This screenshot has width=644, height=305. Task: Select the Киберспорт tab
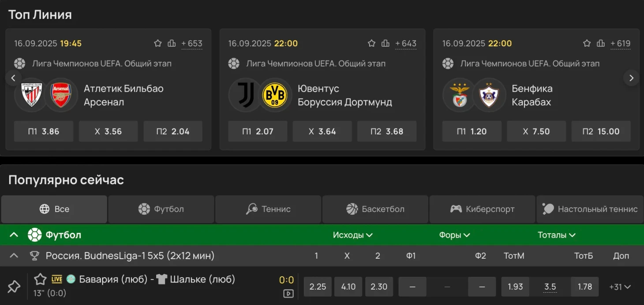482,209
